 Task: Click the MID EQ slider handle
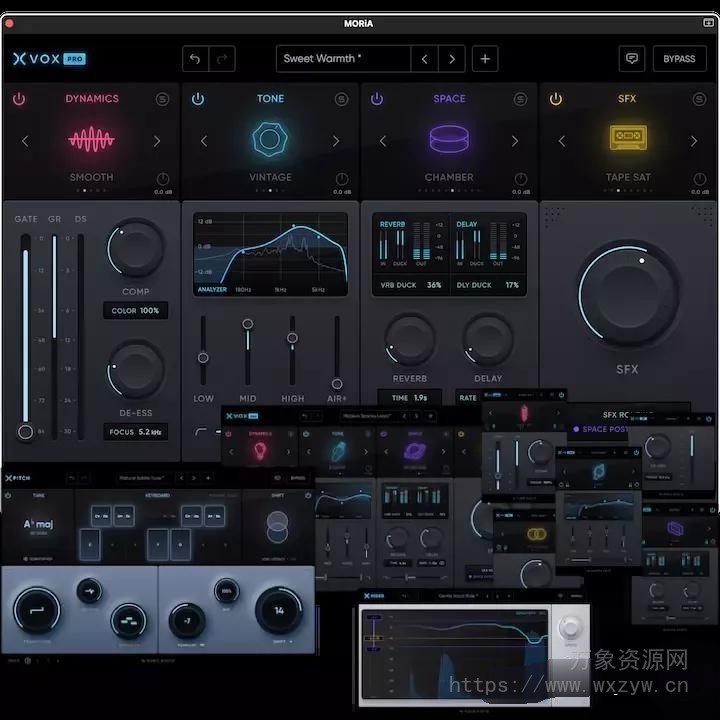point(248,324)
